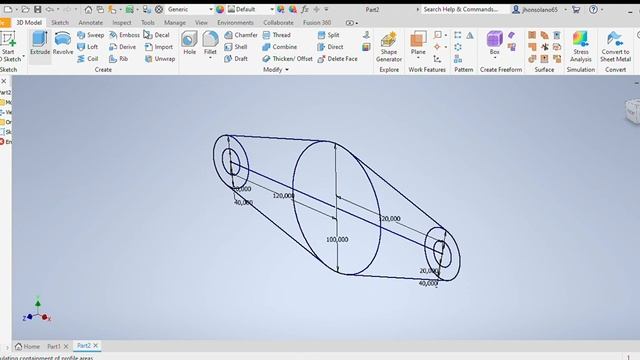
Task: Expand the Box freeform dropdown arrow
Action: [x=494, y=58]
